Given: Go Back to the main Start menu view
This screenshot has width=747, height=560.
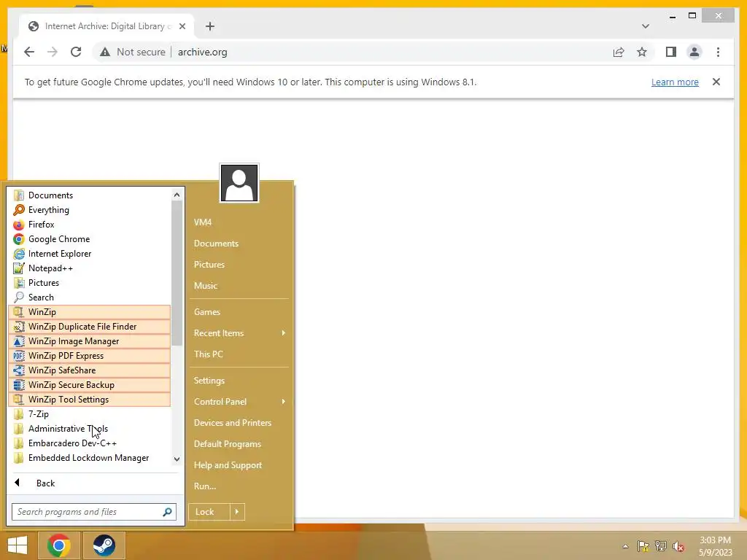Looking at the screenshot, I should coord(94,483).
